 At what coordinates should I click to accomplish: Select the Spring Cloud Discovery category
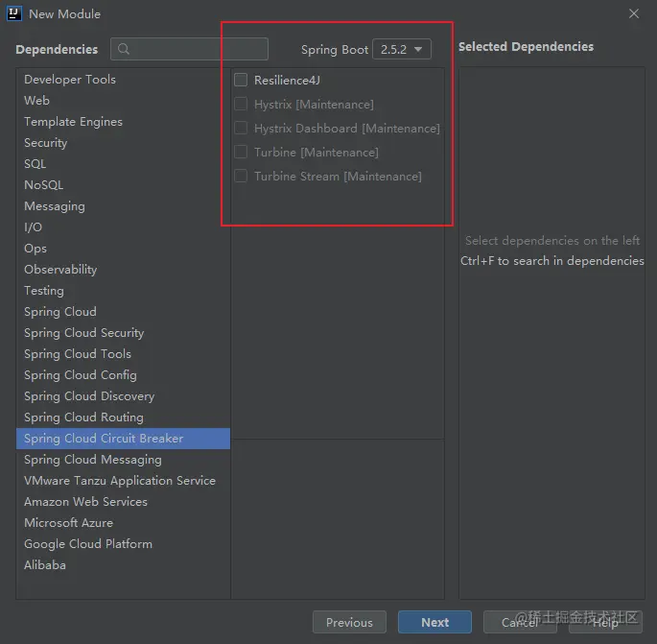(x=123, y=395)
